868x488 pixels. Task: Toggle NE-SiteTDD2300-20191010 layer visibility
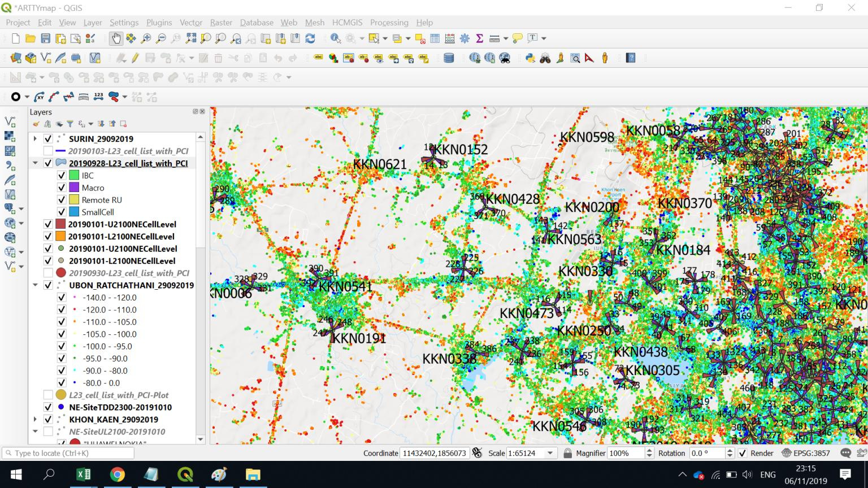point(48,407)
